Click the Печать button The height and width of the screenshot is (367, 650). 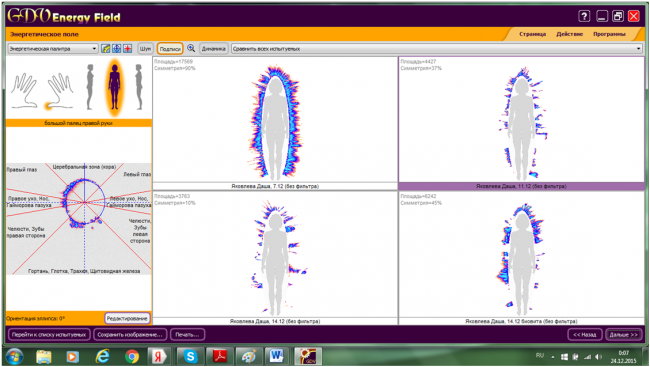(x=187, y=334)
